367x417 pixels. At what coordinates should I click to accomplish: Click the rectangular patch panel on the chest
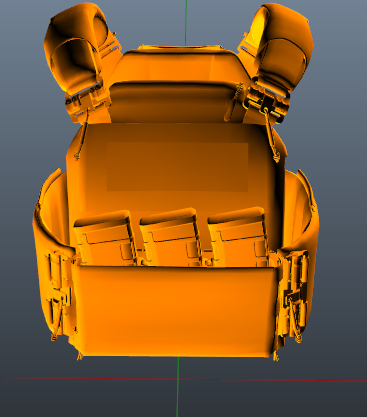[177, 167]
